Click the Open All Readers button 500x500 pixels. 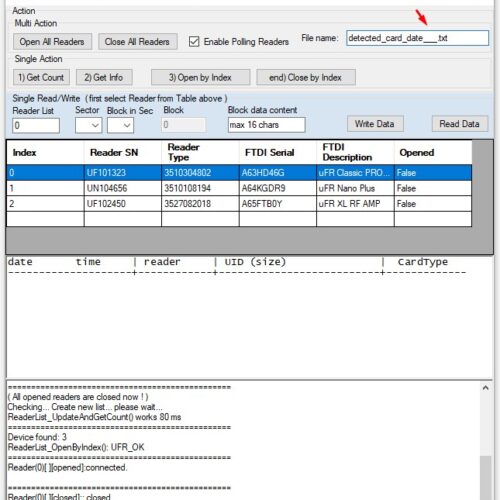coord(52,42)
